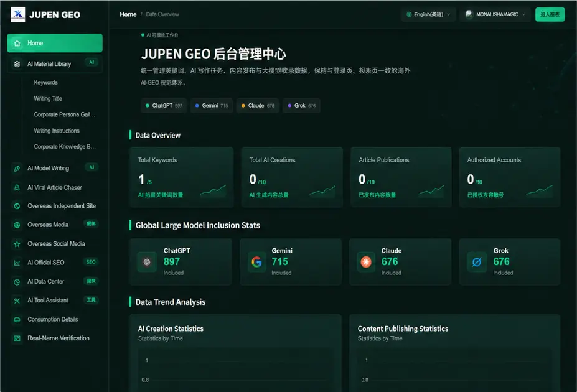Click the AI Creation Statistics chart title

[171, 329]
